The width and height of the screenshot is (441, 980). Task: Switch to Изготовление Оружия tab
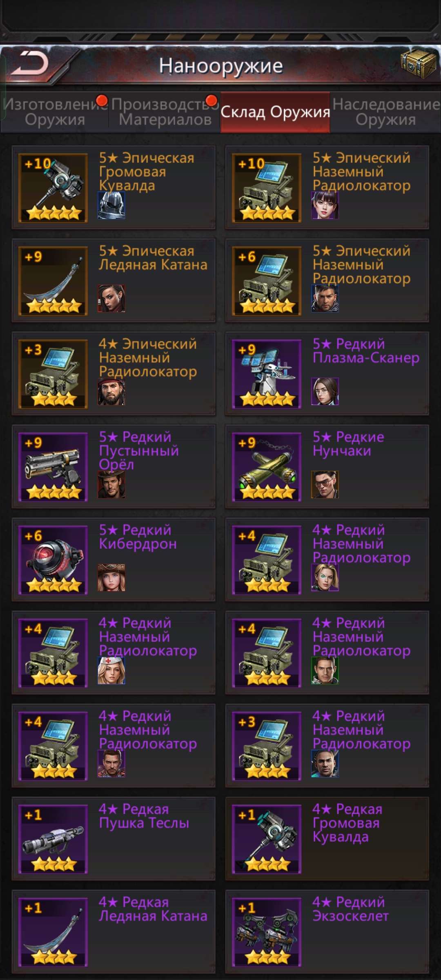click(55, 112)
